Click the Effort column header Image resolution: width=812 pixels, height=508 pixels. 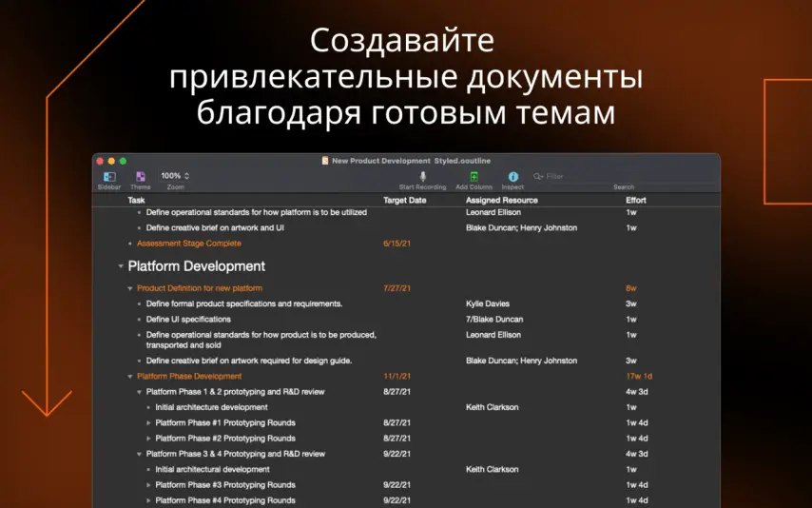pyautogui.click(x=635, y=201)
